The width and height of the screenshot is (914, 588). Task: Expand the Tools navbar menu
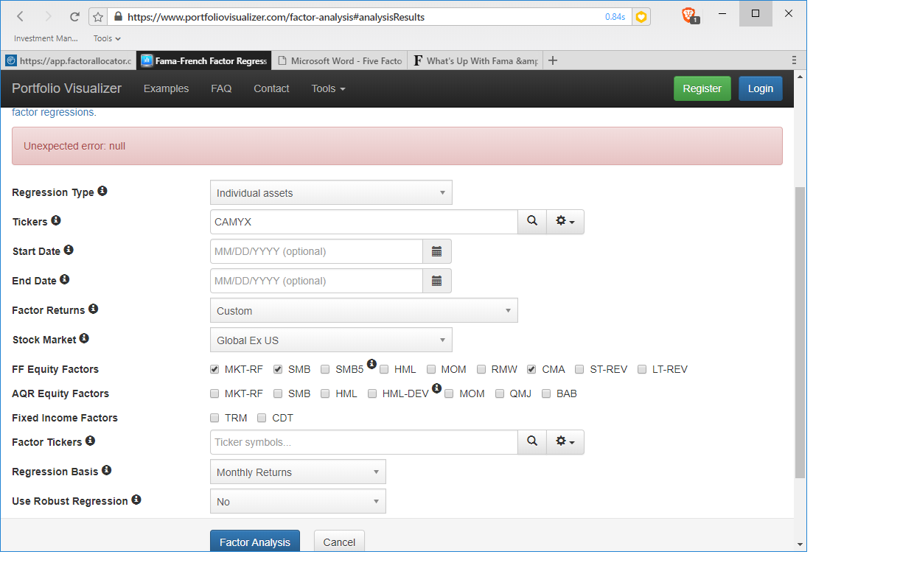(328, 88)
